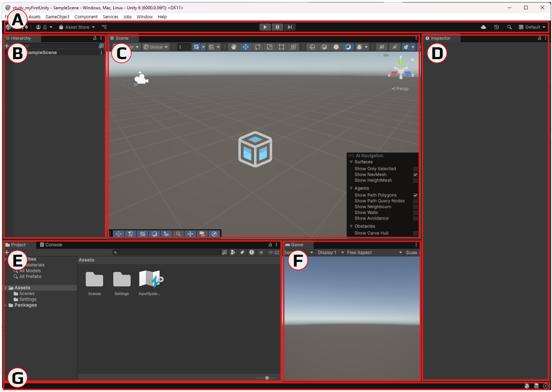
Task: Open the Default layout dropdown
Action: 532,27
